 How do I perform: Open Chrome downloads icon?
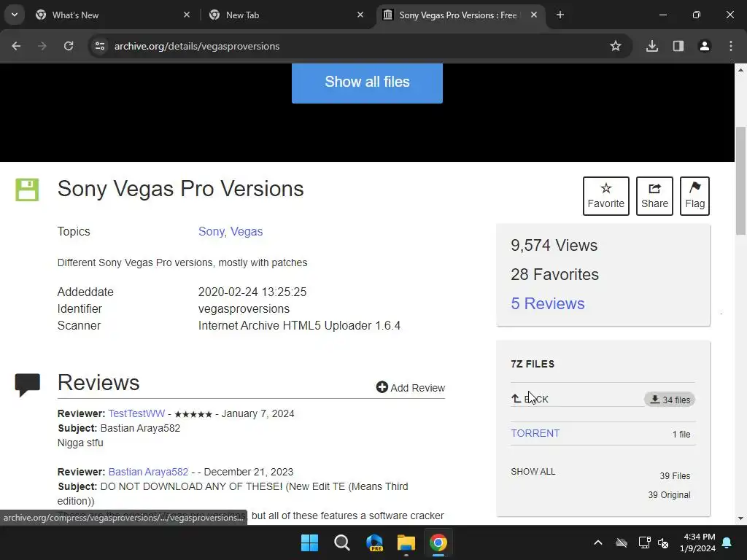coord(652,46)
